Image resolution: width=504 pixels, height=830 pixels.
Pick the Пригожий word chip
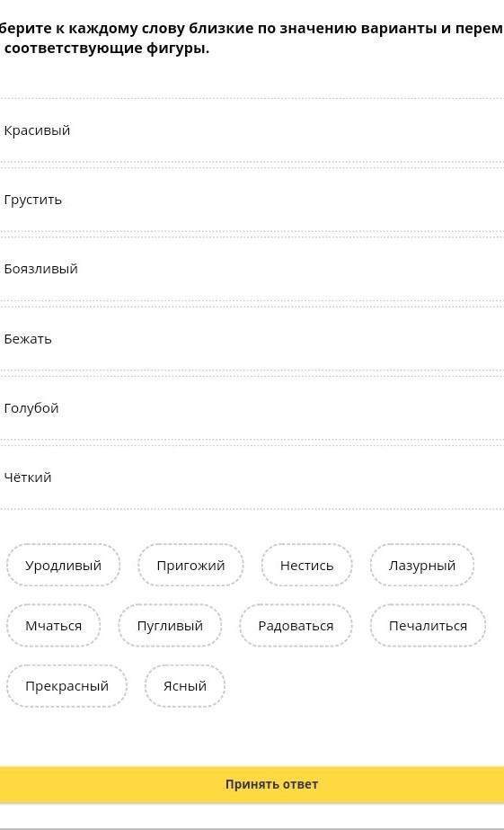point(190,565)
